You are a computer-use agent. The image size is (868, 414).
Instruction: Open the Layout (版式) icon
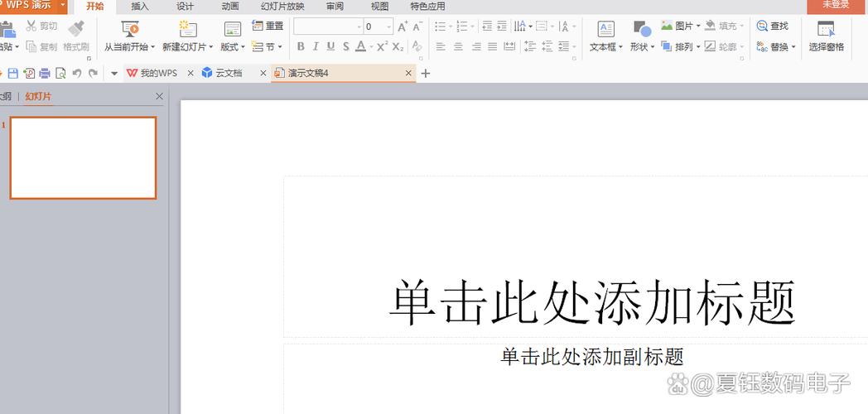[x=233, y=29]
